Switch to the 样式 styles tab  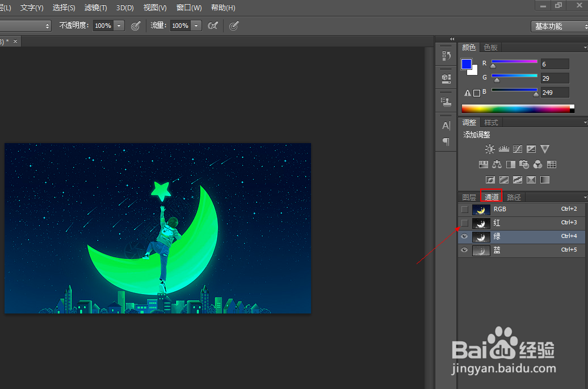tap(492, 122)
